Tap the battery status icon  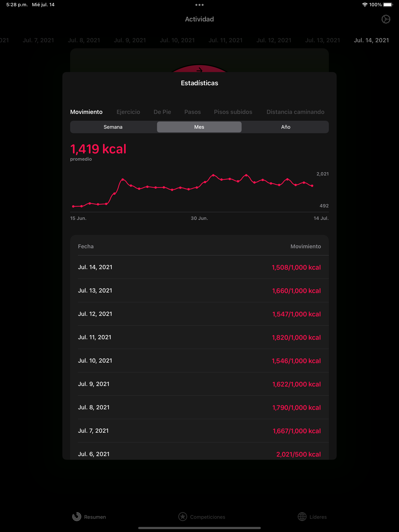[x=388, y=4]
